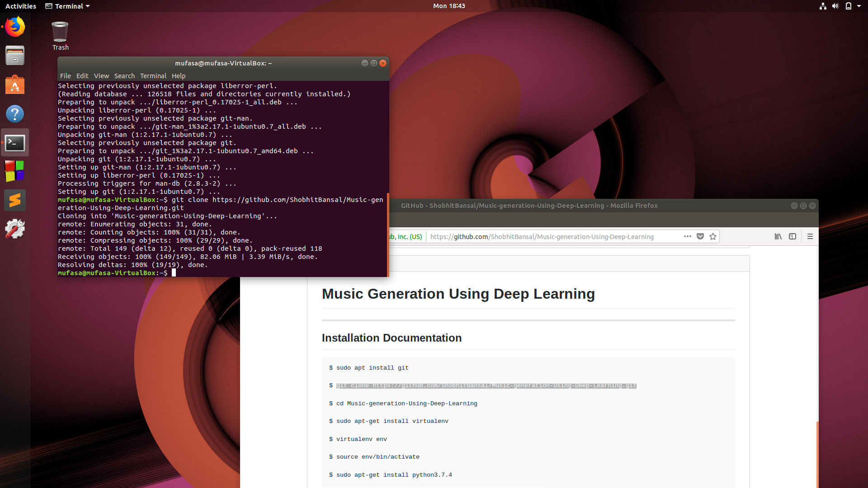Expand page actions three-dot menu

(688, 236)
